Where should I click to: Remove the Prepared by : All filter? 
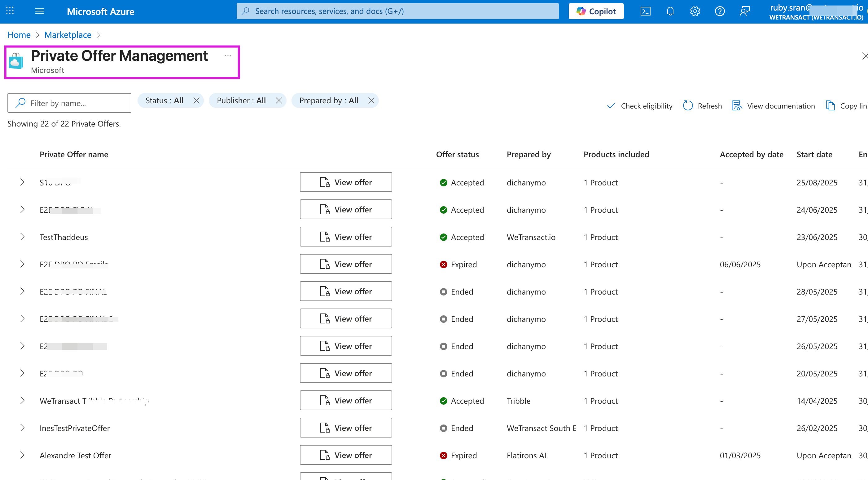pyautogui.click(x=371, y=100)
